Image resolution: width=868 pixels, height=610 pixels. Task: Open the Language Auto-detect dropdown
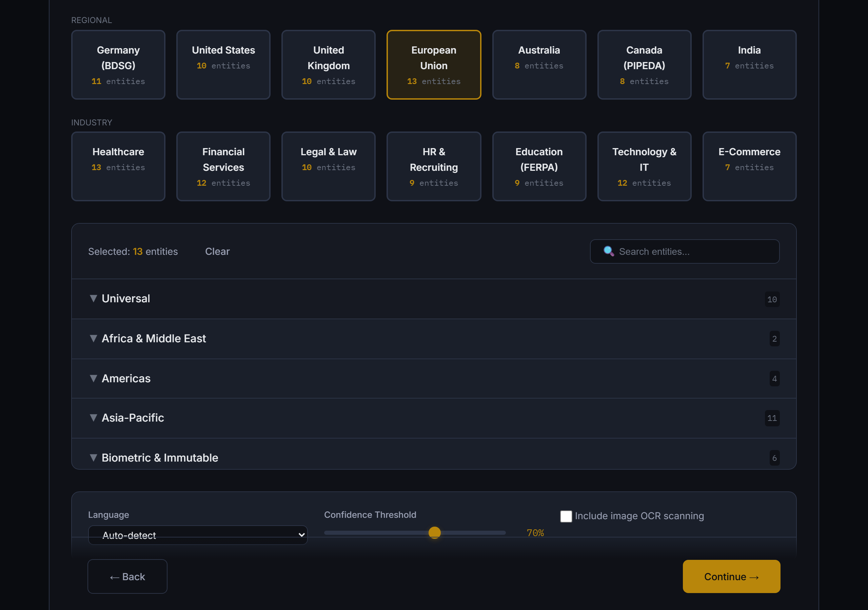click(x=197, y=535)
